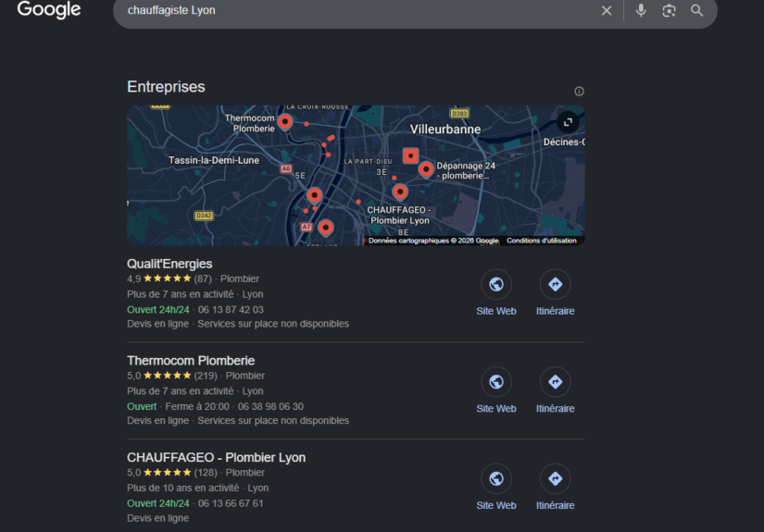Get Itinéraire directions for CHAUFFAGEO
This screenshot has width=764, height=532.
pyautogui.click(x=555, y=479)
